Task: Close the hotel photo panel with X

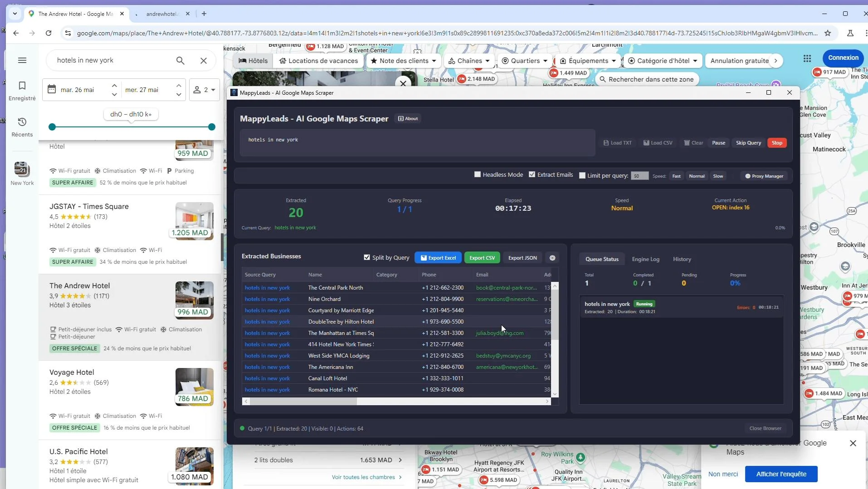Action: click(403, 83)
